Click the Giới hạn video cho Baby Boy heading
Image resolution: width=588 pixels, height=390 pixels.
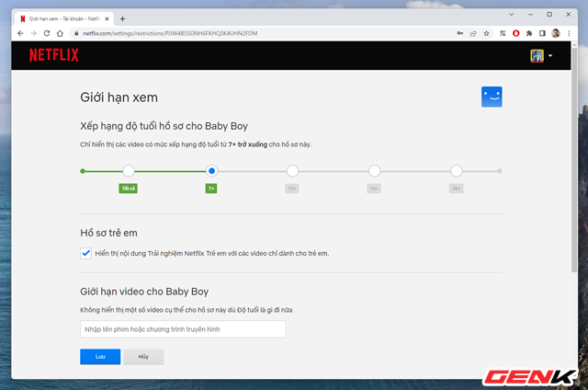coord(144,292)
